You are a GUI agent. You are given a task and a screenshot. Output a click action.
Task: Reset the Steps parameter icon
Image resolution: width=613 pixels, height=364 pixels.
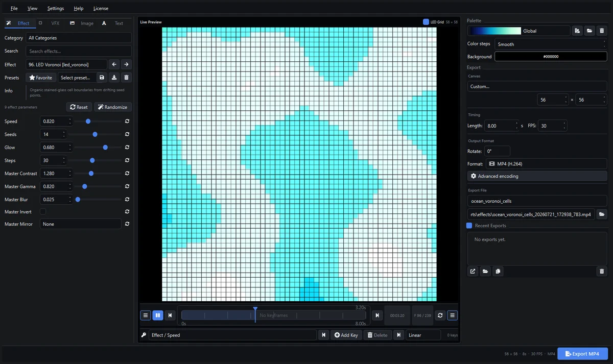[127, 160]
